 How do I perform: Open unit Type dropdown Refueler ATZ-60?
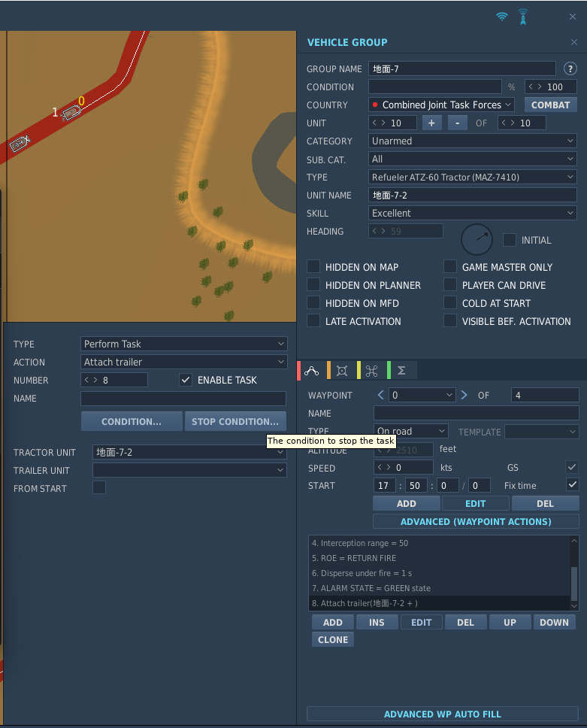(x=473, y=177)
